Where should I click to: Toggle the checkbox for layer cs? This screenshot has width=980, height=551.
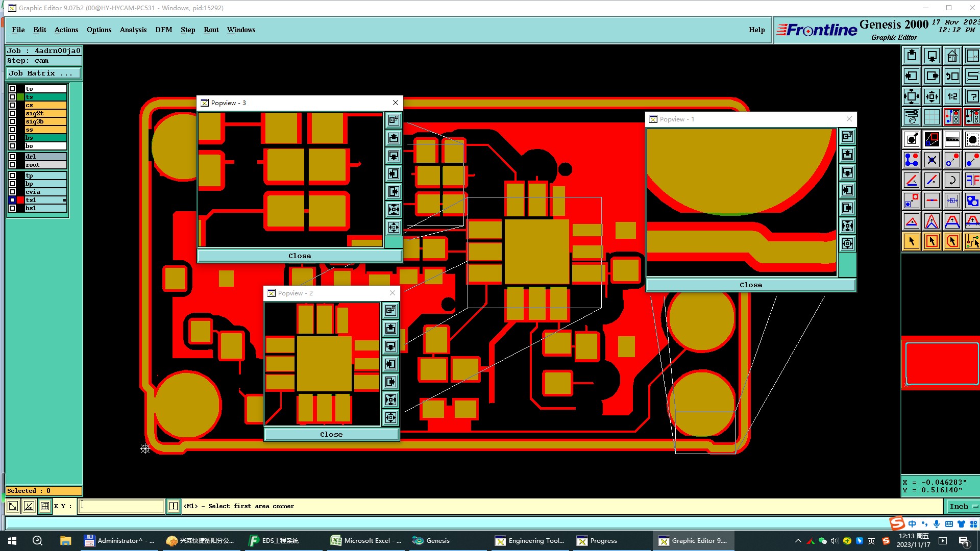pos(12,105)
